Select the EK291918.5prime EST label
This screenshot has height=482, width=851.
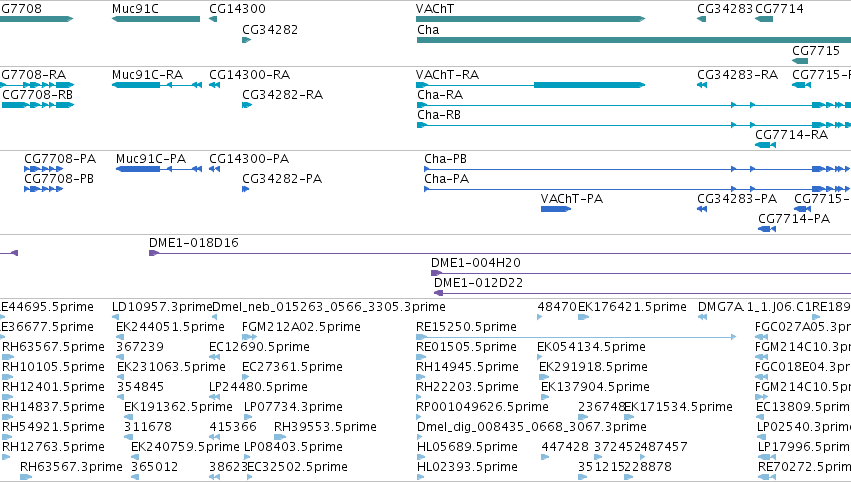[x=593, y=366]
